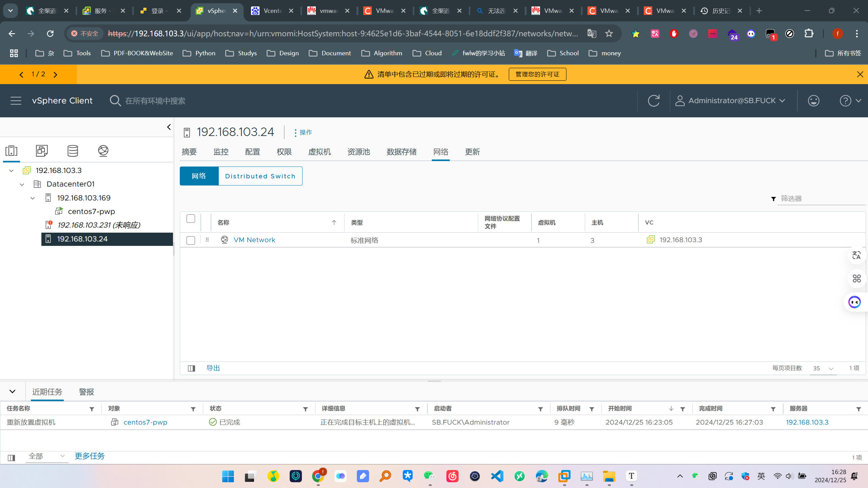Image resolution: width=868 pixels, height=488 pixels.
Task: Dismiss the license warning banner
Action: tap(860, 74)
